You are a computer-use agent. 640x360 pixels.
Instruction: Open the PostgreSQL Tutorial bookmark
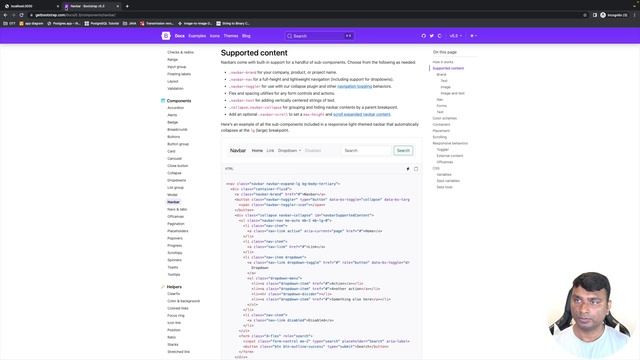click(x=102, y=23)
